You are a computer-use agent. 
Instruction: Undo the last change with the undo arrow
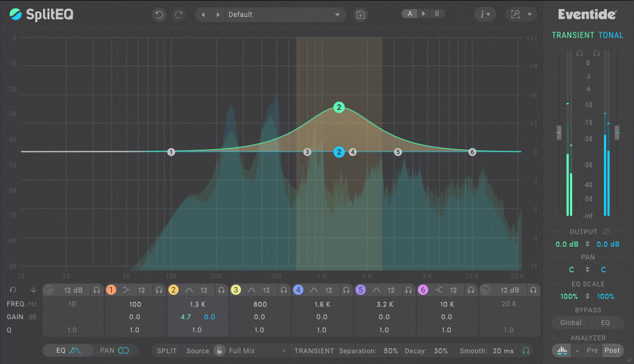point(159,15)
